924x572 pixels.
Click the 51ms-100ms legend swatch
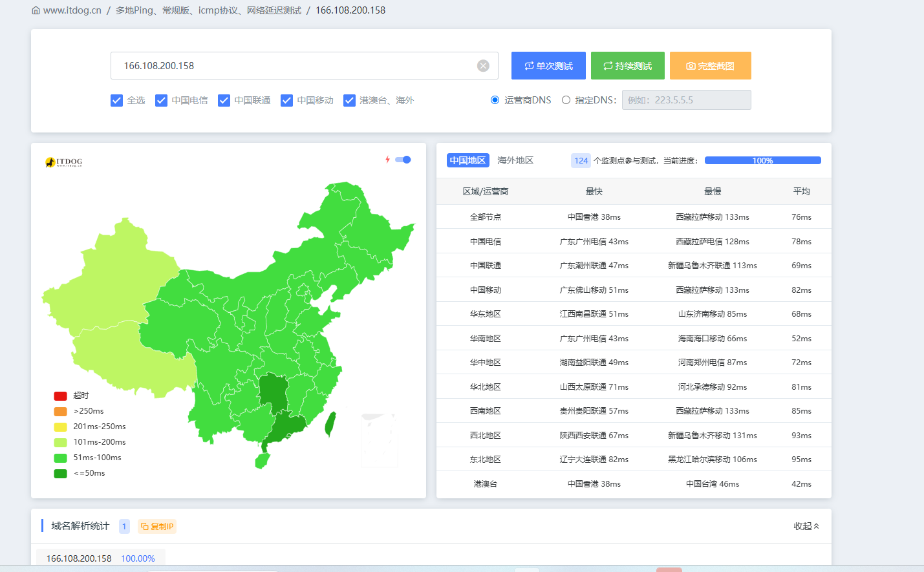(x=60, y=458)
